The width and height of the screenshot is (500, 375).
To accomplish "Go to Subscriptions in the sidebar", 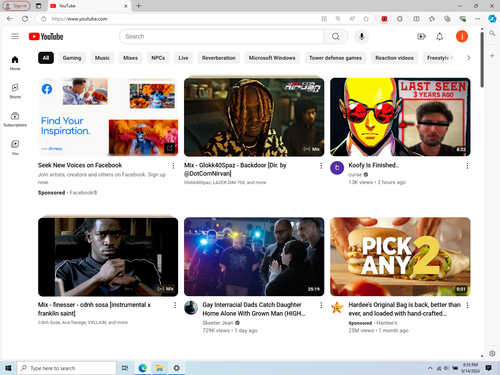I will click(x=15, y=119).
